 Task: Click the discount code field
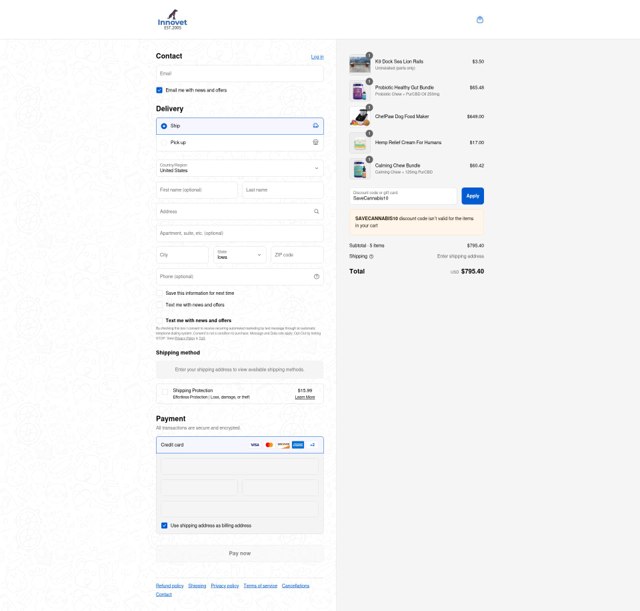[x=403, y=196]
